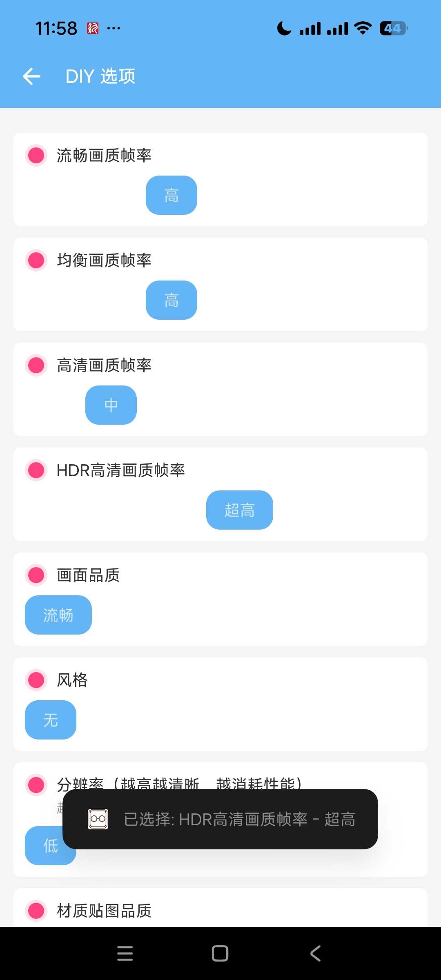This screenshot has width=441, height=980.
Task: Select the pink dot beside 画面品质
Action: pyautogui.click(x=36, y=575)
